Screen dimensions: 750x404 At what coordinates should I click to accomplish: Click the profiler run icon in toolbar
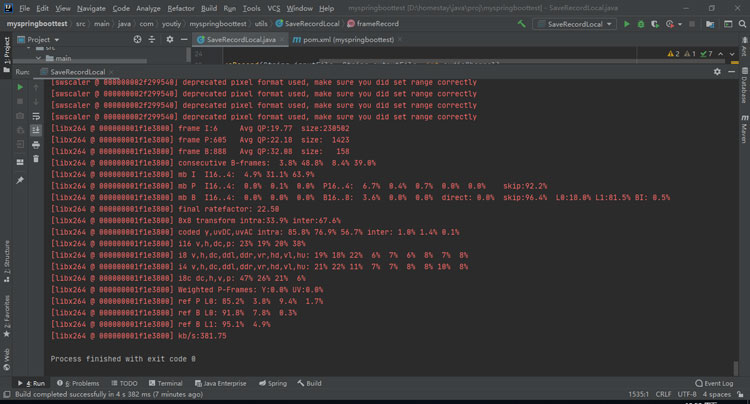(x=670, y=24)
